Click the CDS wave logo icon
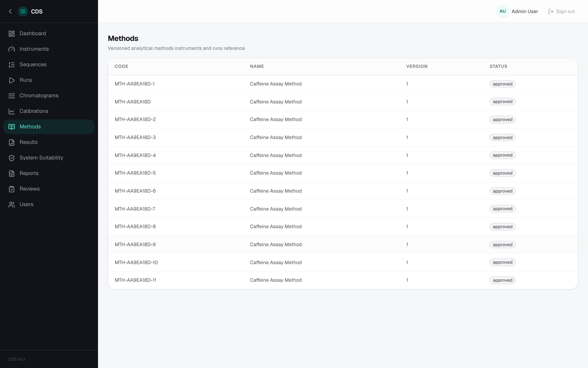Viewport: 588px width, 368px height. (x=23, y=11)
